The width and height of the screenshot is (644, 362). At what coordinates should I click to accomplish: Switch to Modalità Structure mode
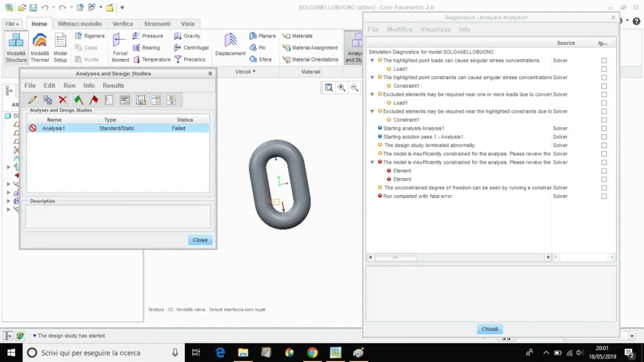[x=16, y=48]
